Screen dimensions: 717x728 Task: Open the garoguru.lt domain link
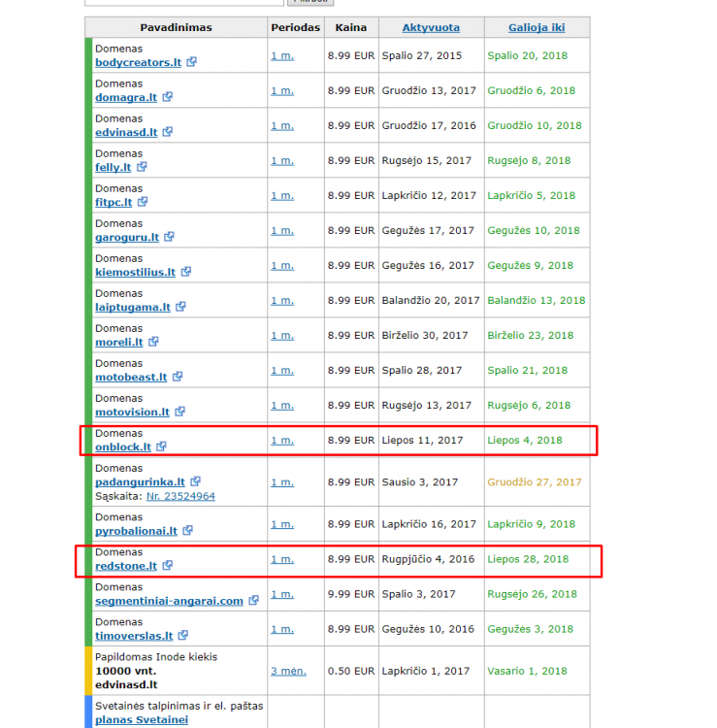click(x=127, y=237)
